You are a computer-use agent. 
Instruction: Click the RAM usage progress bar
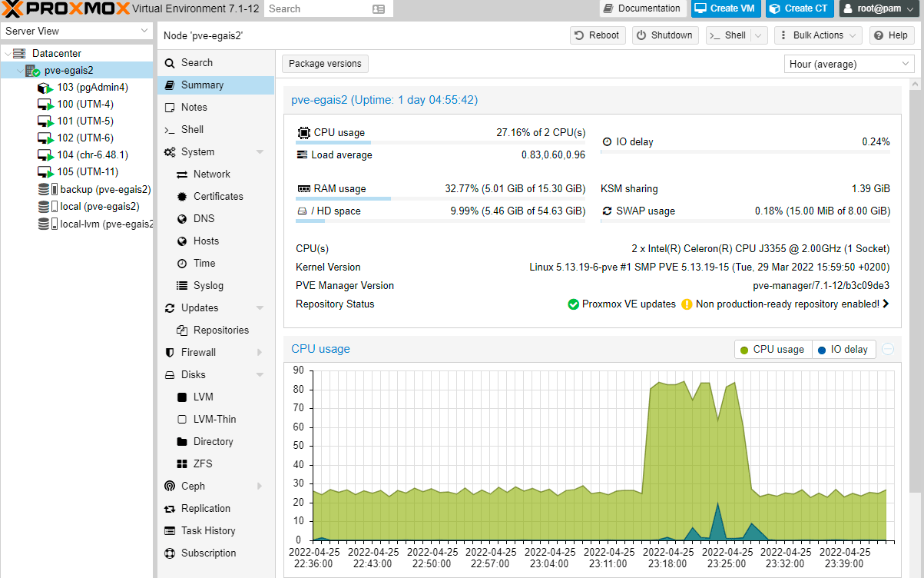click(440, 198)
